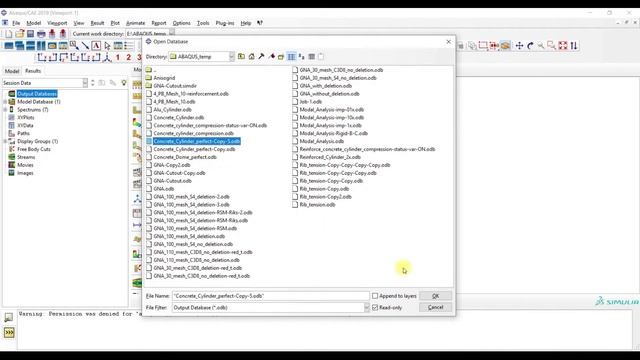Select file GNA_with_deletion.odb

coord(326,86)
